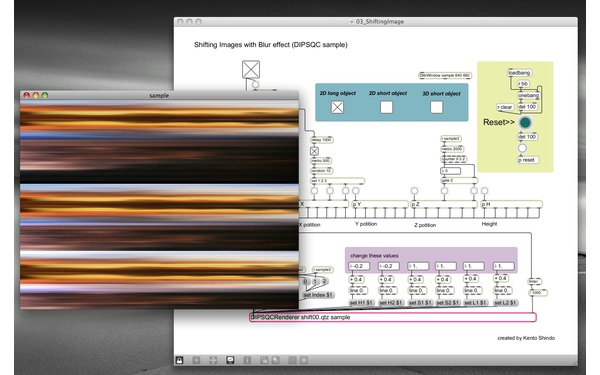The image size is (600, 375).
Task: Click bang under gate 2 left outlet
Action: (x=444, y=191)
